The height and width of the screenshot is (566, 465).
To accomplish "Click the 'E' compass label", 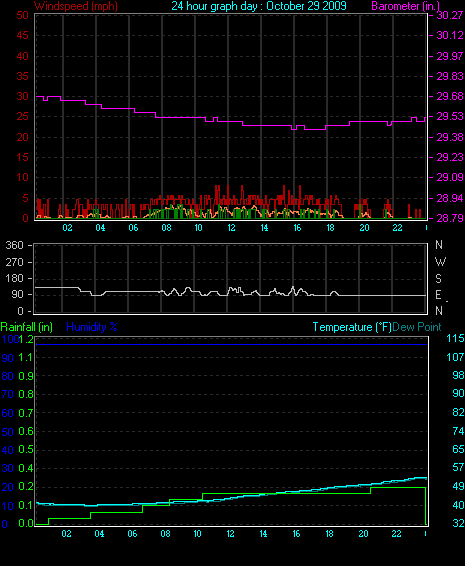I will coord(438,295).
